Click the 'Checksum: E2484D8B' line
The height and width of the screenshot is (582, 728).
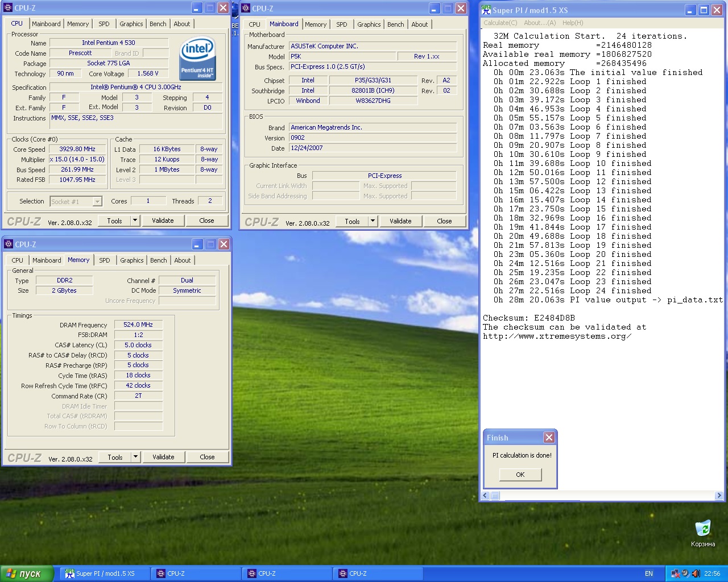click(x=529, y=318)
